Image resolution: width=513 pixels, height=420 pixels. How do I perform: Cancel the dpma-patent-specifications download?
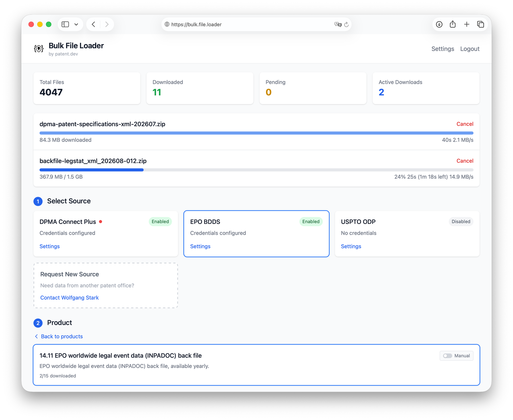tap(465, 124)
